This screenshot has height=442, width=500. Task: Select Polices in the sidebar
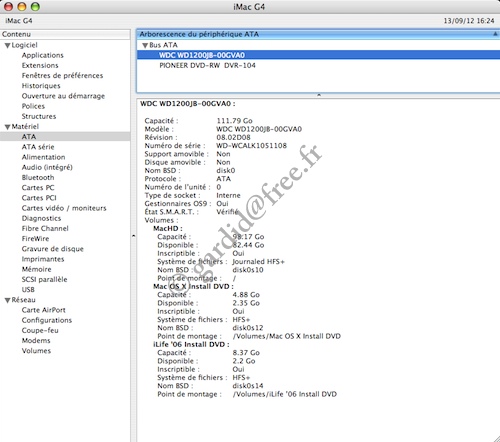click(33, 106)
